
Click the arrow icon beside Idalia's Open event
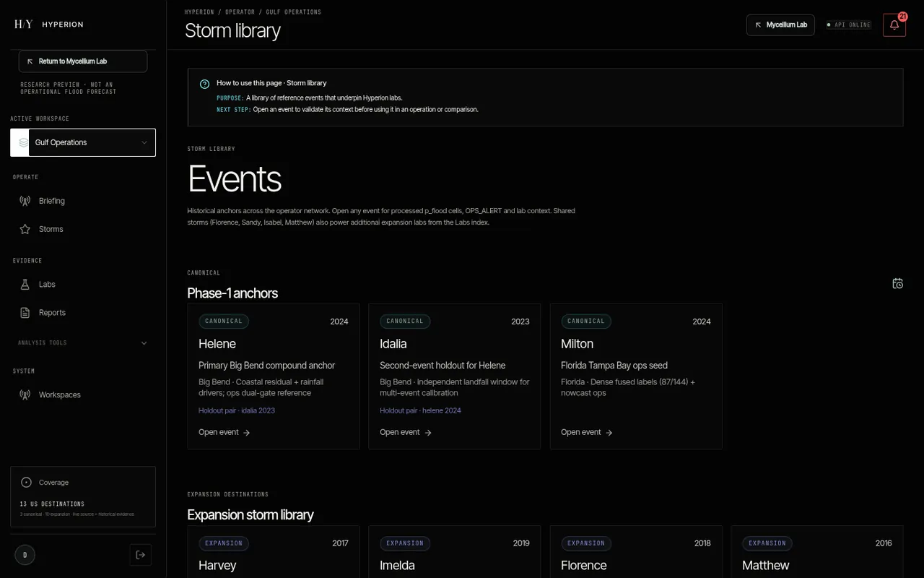428,433
